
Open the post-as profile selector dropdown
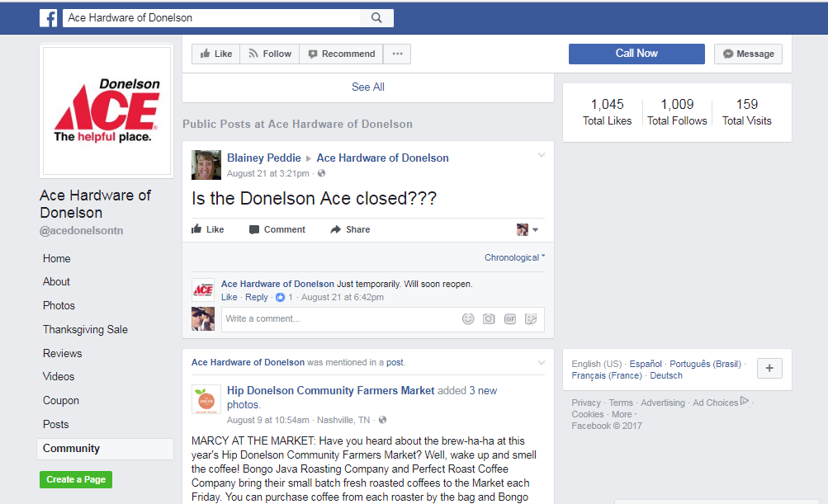[x=528, y=229]
